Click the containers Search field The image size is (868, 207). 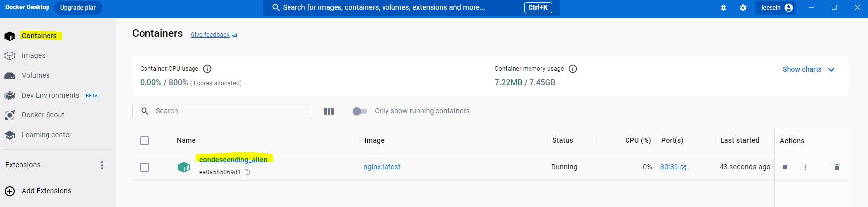click(222, 111)
